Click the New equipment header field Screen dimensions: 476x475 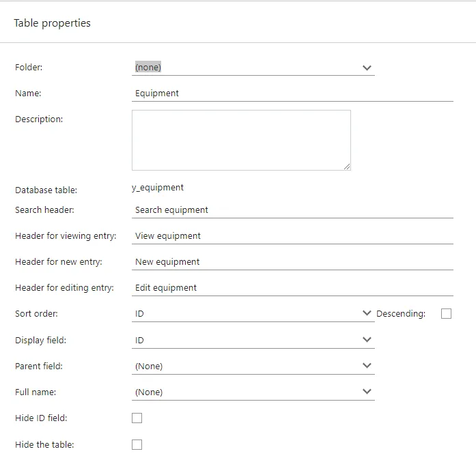pos(292,262)
